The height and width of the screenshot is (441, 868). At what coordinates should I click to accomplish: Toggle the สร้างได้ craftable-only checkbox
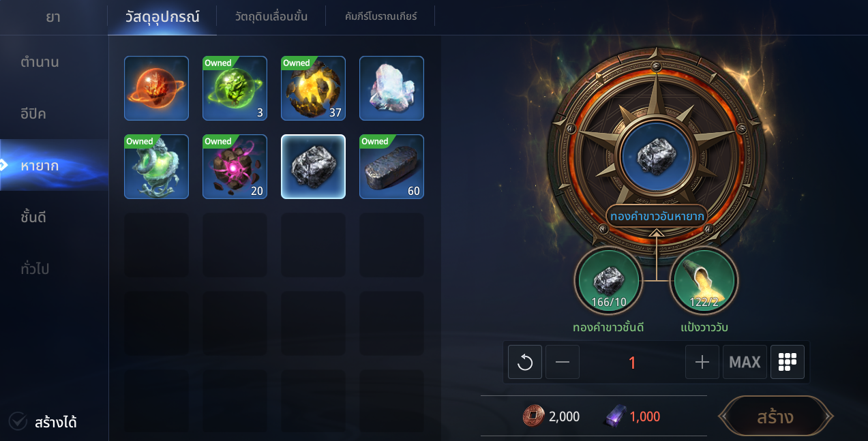[x=18, y=422]
